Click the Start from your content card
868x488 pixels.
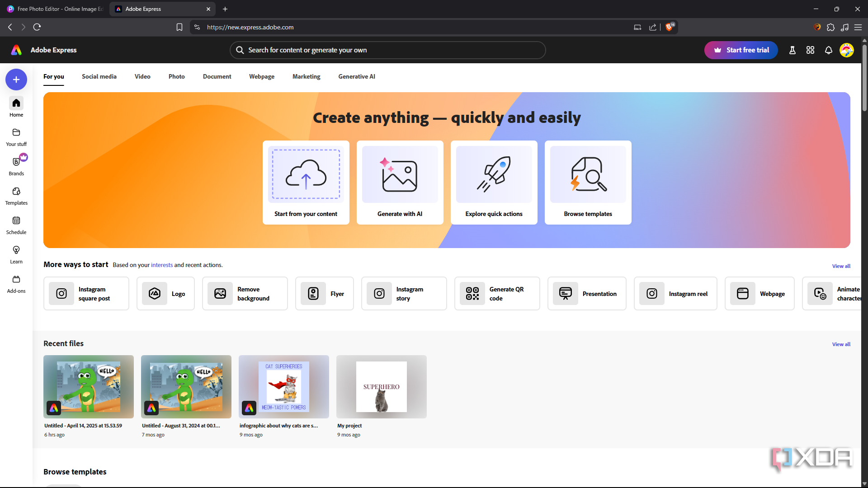coord(306,183)
